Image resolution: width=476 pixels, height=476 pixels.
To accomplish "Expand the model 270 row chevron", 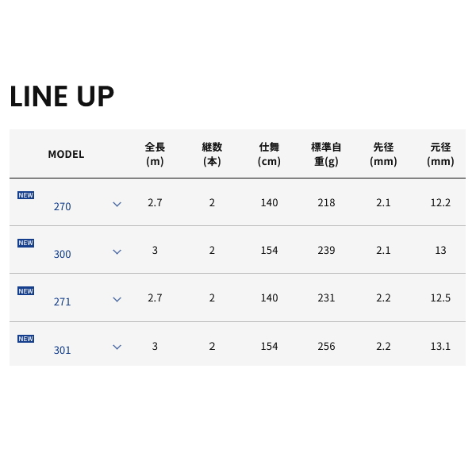I will [117, 205].
